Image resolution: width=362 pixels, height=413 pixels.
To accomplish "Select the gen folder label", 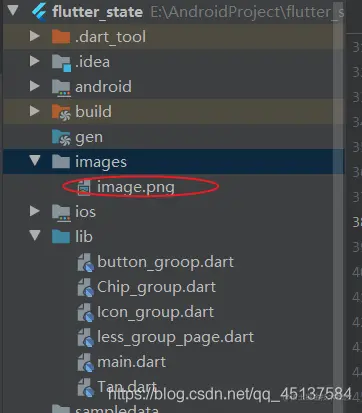I will pos(89,138).
